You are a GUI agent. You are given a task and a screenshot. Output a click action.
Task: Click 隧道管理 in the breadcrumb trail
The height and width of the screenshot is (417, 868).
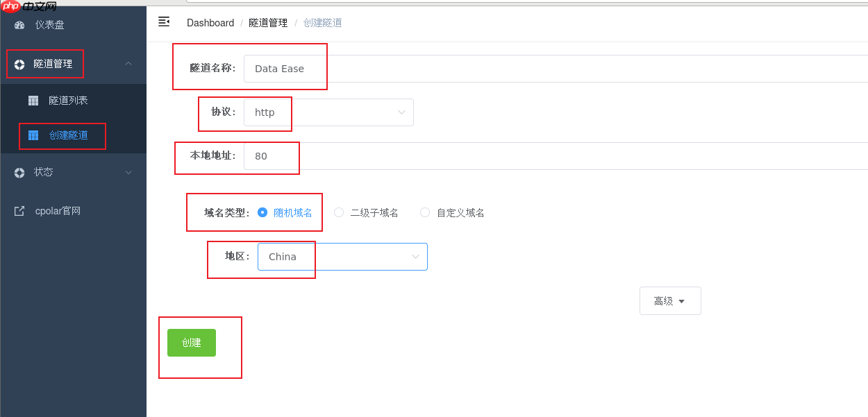coord(268,22)
